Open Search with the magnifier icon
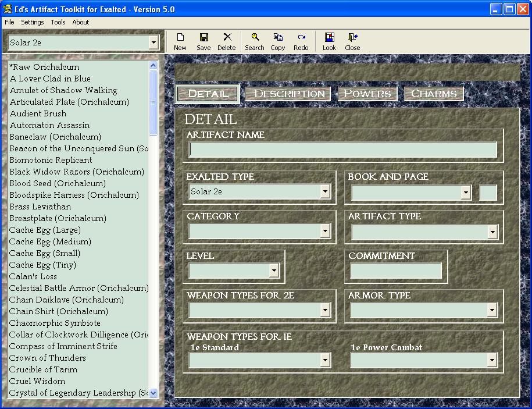Viewport: 532px width, 409px height. [x=255, y=37]
